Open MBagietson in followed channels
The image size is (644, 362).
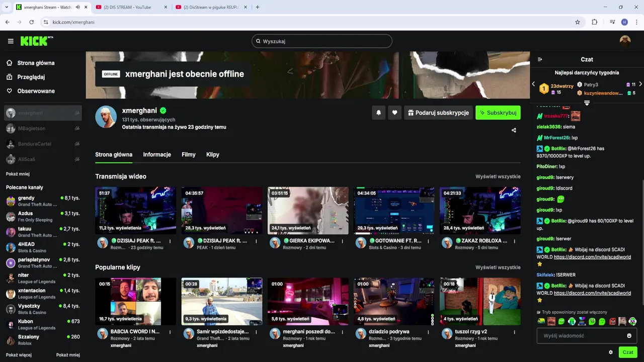coord(43,129)
